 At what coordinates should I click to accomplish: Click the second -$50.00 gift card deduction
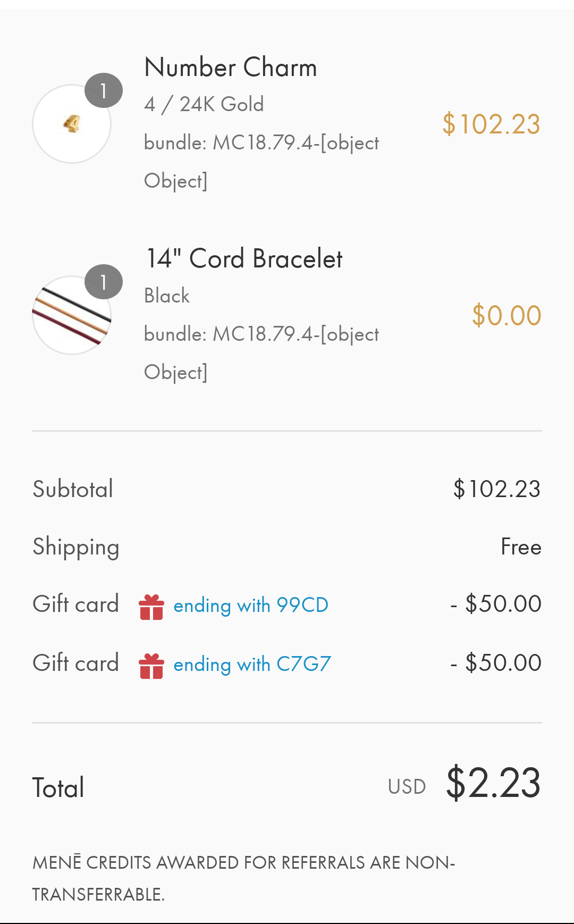496,663
